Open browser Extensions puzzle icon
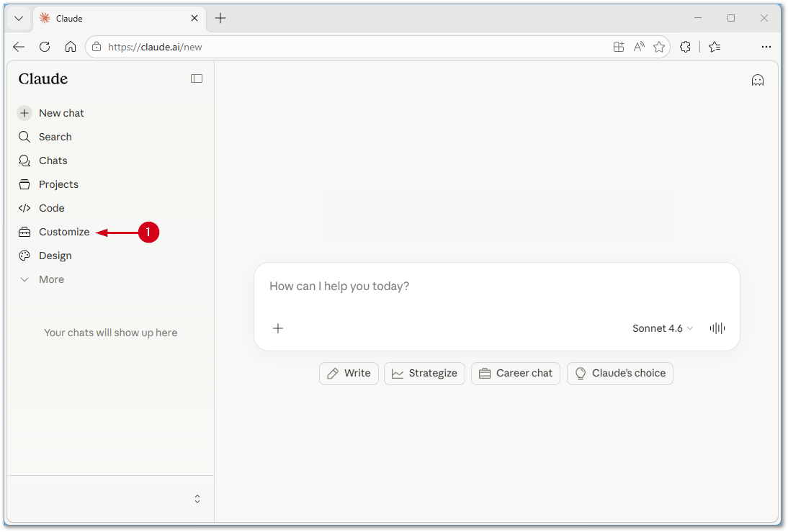This screenshot has height=532, width=788. tap(685, 47)
